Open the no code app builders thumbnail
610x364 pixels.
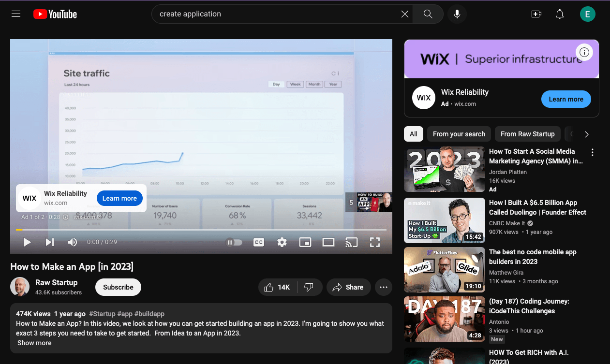(445, 270)
